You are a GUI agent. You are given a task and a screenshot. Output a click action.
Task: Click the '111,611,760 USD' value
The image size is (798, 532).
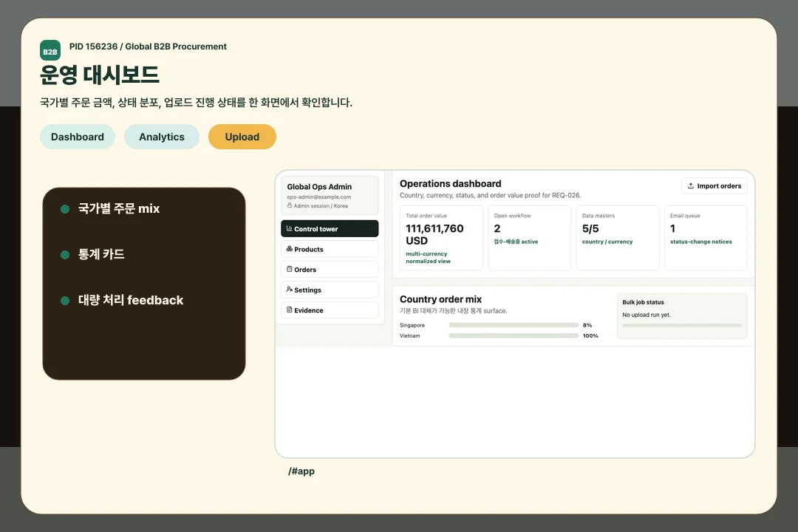point(434,235)
